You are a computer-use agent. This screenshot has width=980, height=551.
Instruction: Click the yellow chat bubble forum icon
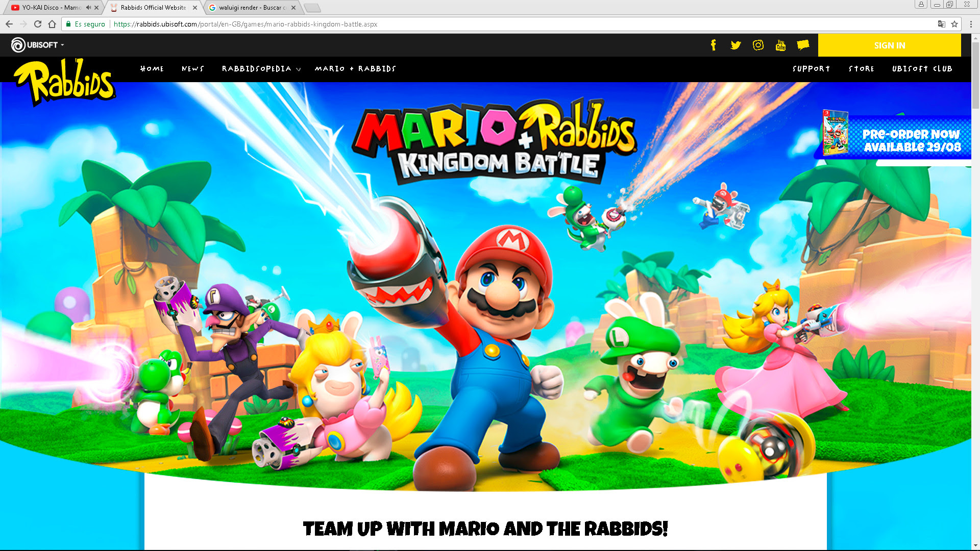pos(803,45)
